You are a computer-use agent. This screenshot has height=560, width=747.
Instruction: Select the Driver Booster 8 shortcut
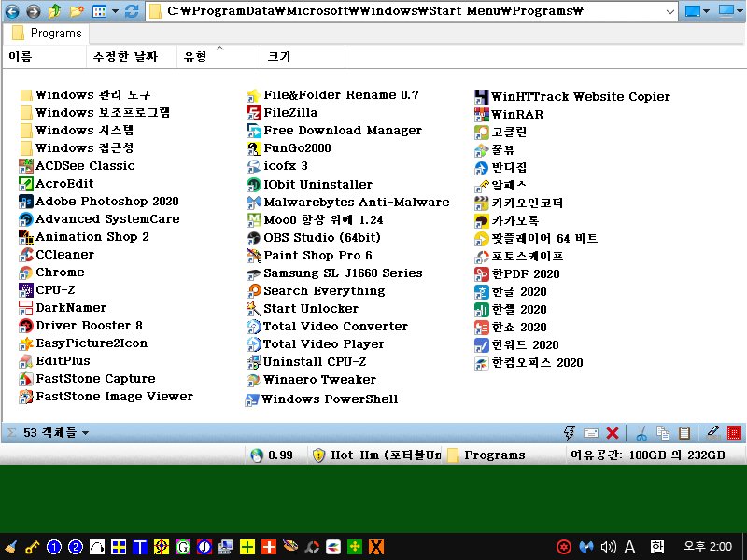(x=81, y=325)
